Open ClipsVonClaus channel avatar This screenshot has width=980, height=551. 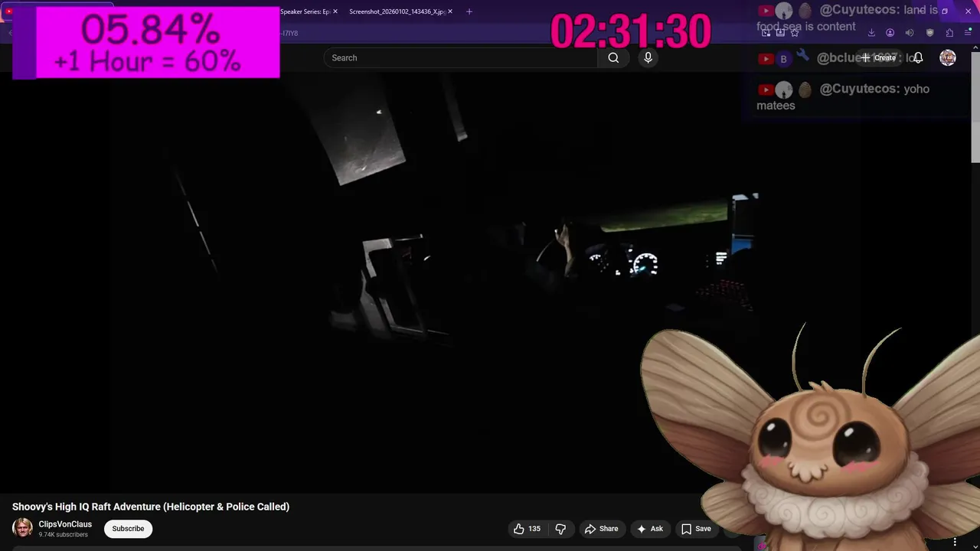[23, 528]
